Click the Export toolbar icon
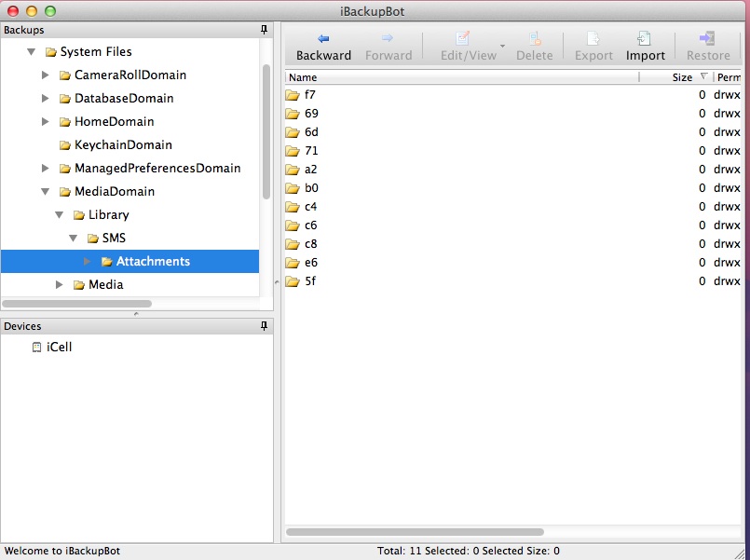Viewport: 750px width, 560px height. (593, 38)
